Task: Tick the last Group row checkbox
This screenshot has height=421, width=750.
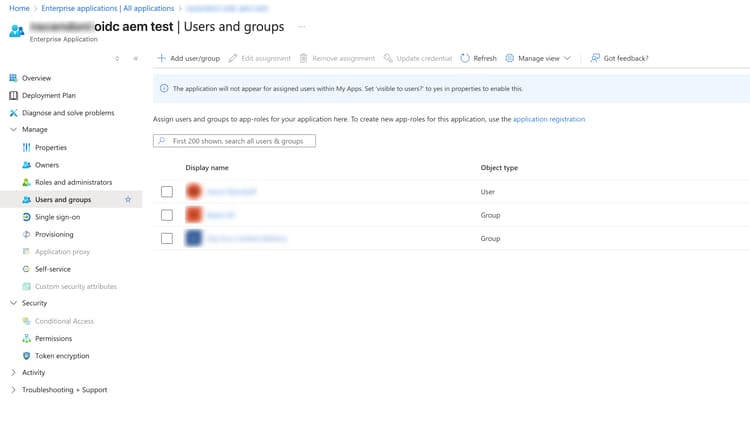Action: coord(167,239)
